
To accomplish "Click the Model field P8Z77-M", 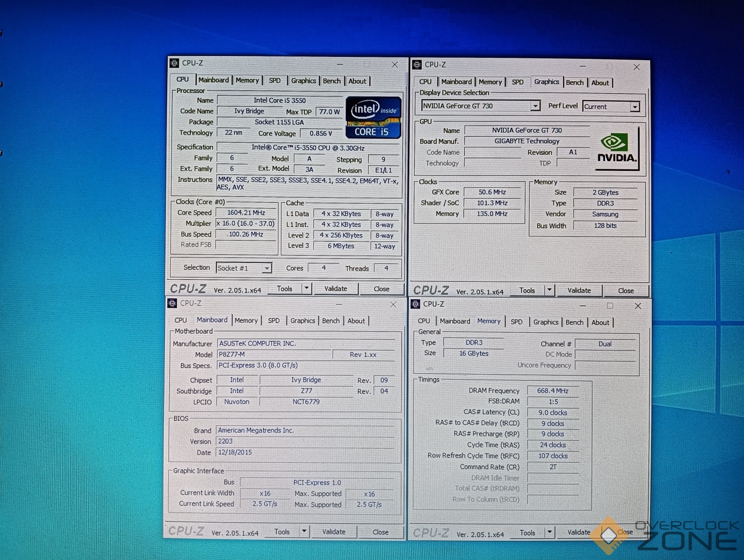I will click(274, 354).
